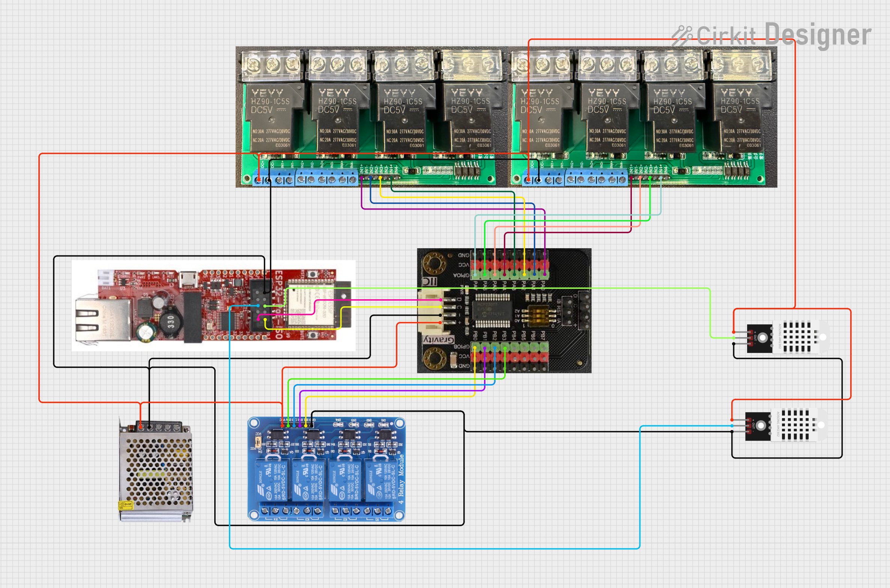This screenshot has height=588, width=890.
Task: Click the magenta wire endpoint at D pin
Action: click(441, 300)
